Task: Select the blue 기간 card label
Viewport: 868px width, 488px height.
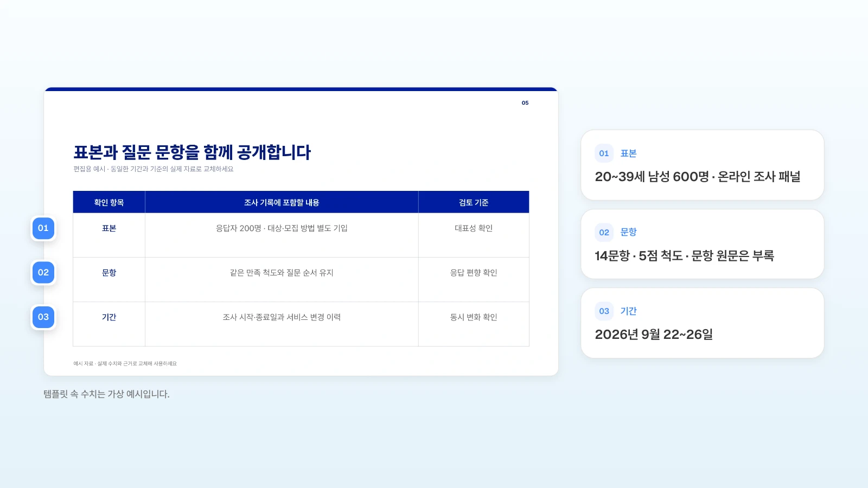Action: click(628, 311)
